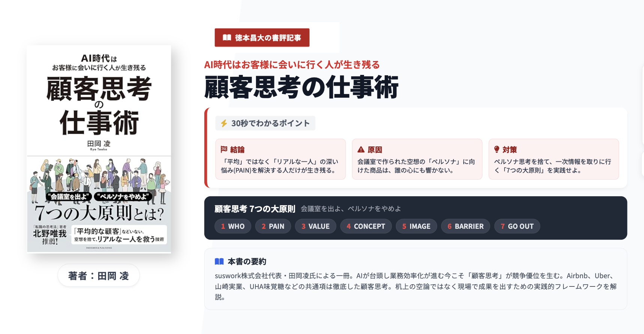The image size is (644, 334).
Task: Click the 原因 summary card
Action: 417,159
